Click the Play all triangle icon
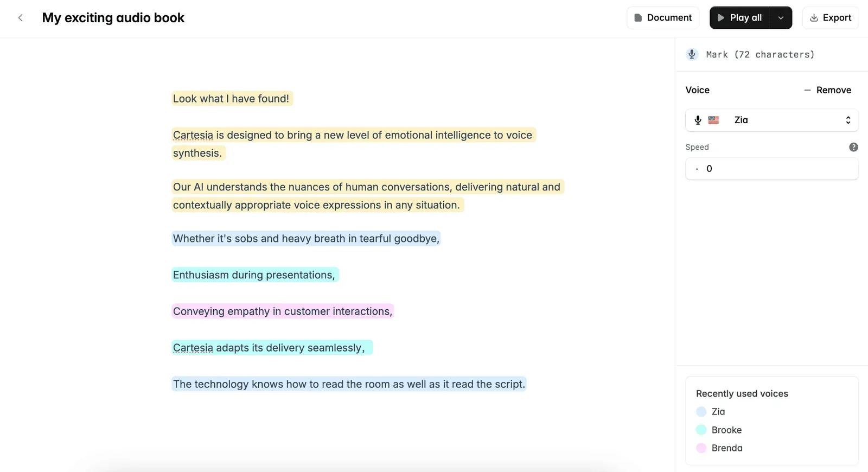The image size is (868, 472). tap(721, 18)
